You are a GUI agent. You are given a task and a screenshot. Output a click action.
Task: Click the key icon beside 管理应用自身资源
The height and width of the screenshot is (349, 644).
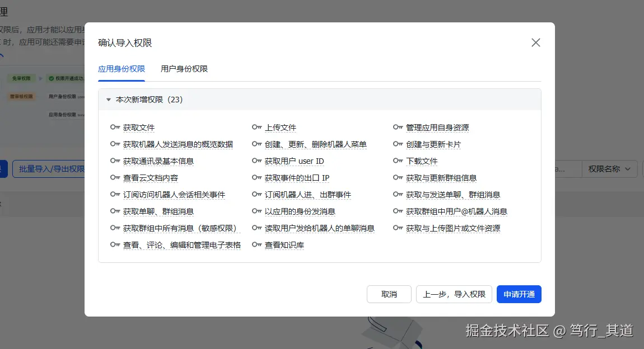point(398,128)
